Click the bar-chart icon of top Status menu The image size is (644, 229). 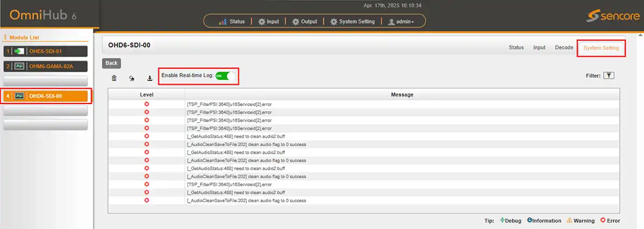pyautogui.click(x=223, y=21)
